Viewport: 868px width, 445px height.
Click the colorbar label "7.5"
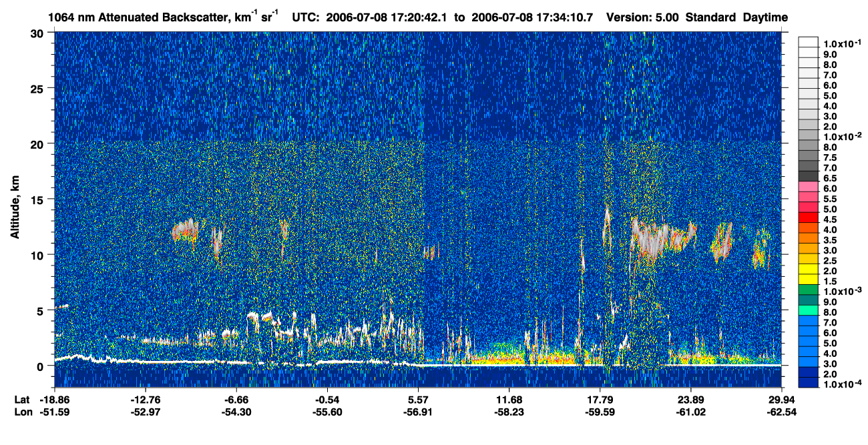coord(830,157)
